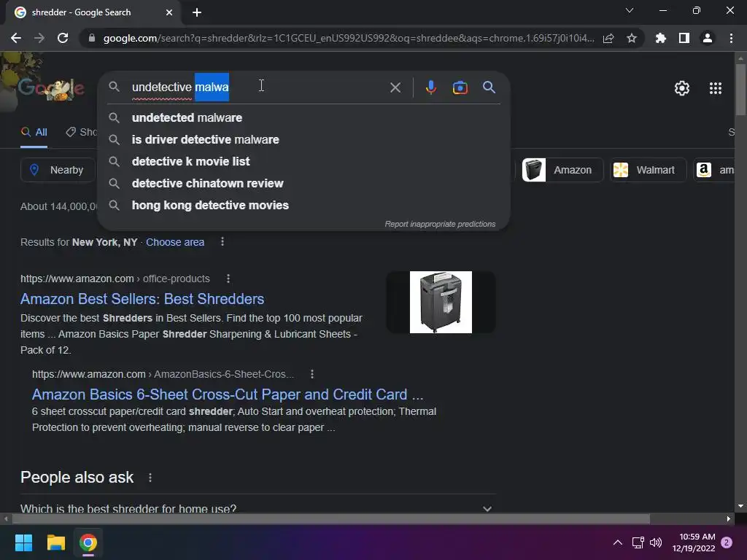Open 'Amazon Best Sellers: Best Shredders' result

(142, 299)
